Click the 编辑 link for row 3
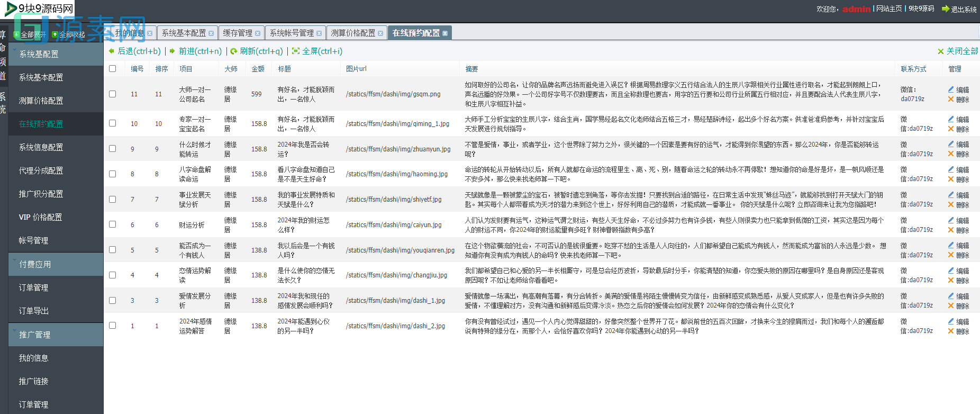 click(963, 296)
